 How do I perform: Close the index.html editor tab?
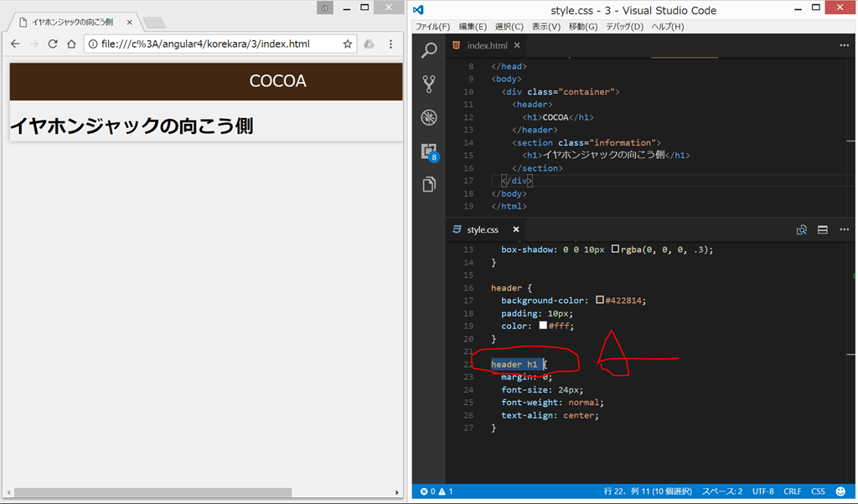pyautogui.click(x=516, y=45)
